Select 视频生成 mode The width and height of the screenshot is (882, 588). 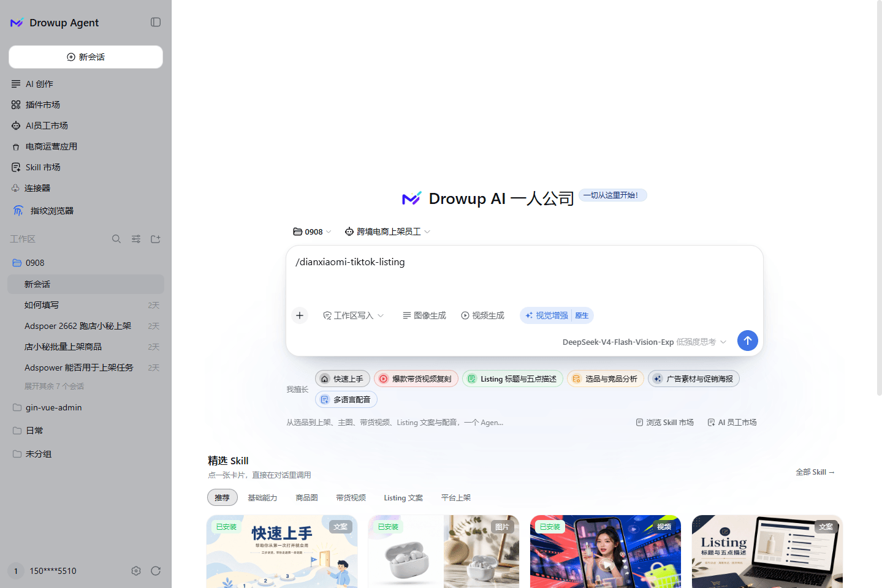click(x=483, y=315)
